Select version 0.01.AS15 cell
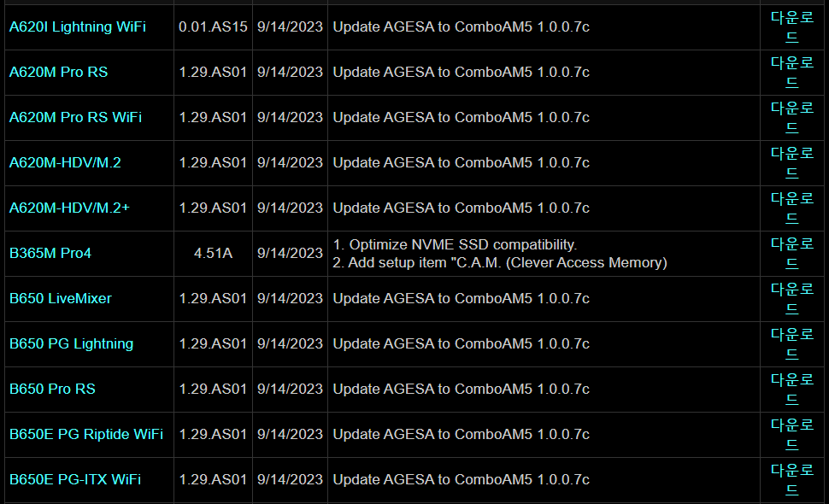 click(x=213, y=27)
